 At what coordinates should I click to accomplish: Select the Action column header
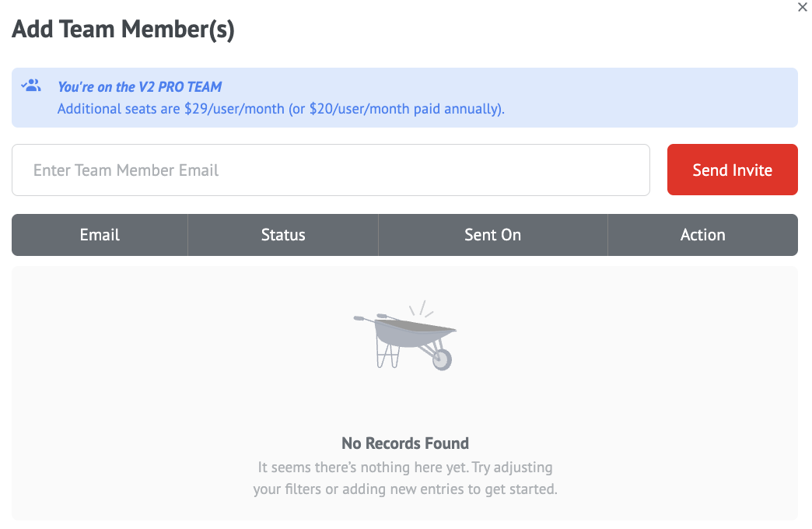(702, 235)
